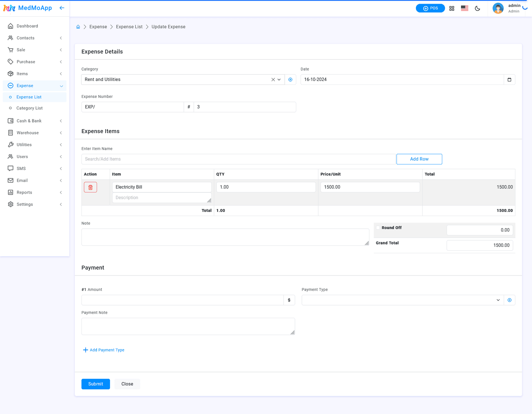Expand the Warehouse sidebar menu

click(35, 133)
